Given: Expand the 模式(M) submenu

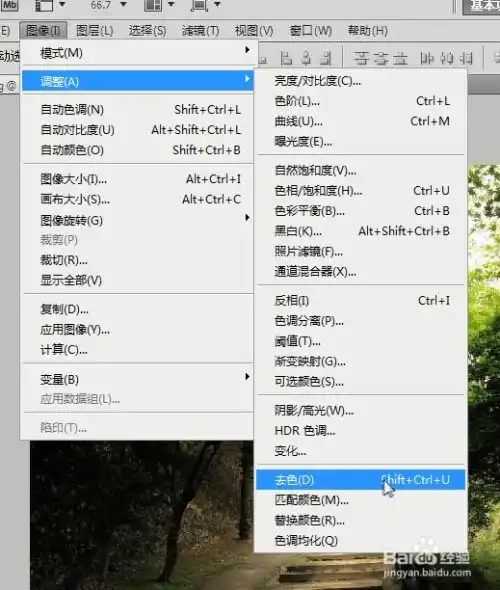Looking at the screenshot, I should click(138, 53).
